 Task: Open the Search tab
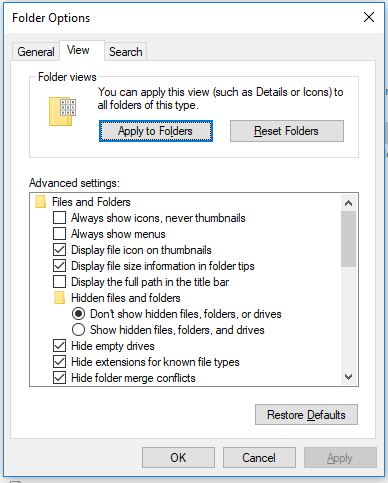(126, 52)
